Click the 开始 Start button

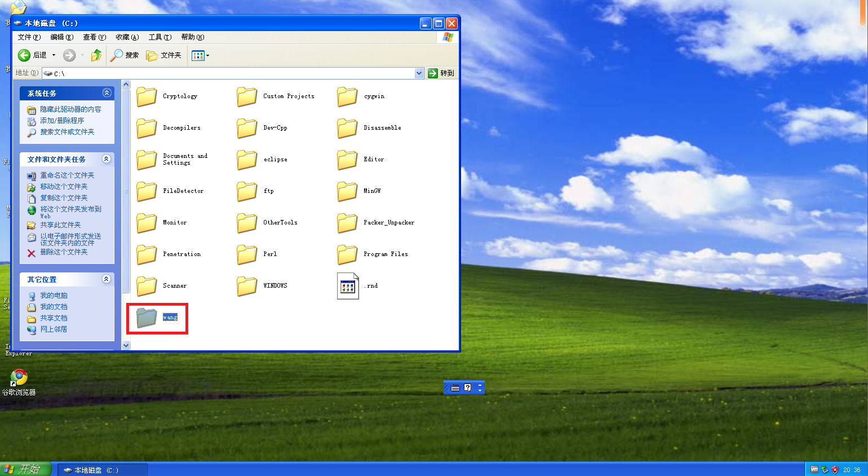(25, 469)
